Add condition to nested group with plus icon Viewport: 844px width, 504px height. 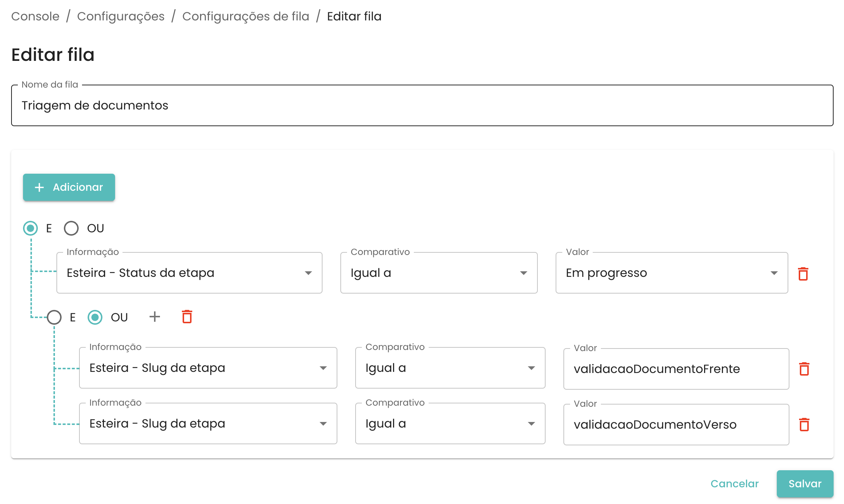pyautogui.click(x=154, y=317)
